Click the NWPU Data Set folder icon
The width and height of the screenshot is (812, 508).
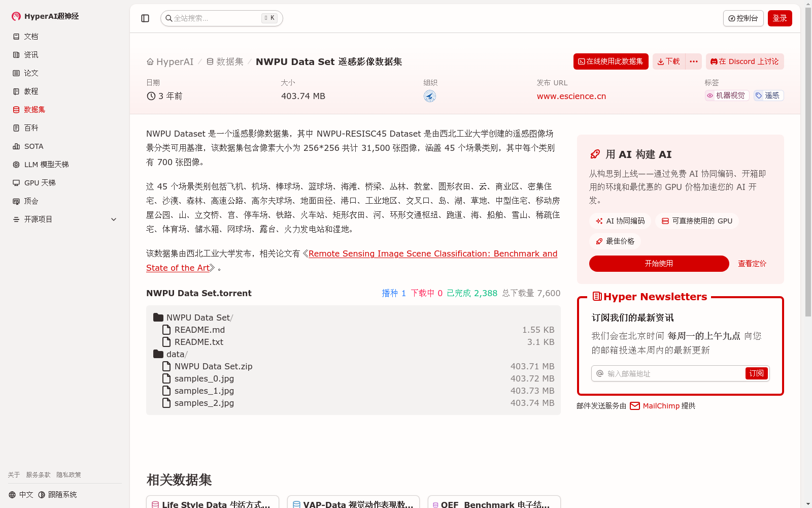click(158, 317)
